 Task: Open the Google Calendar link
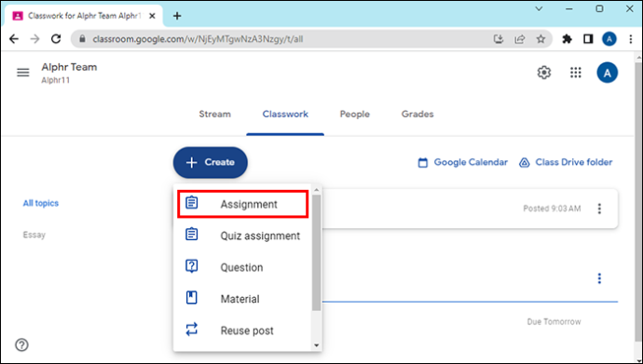[462, 163]
